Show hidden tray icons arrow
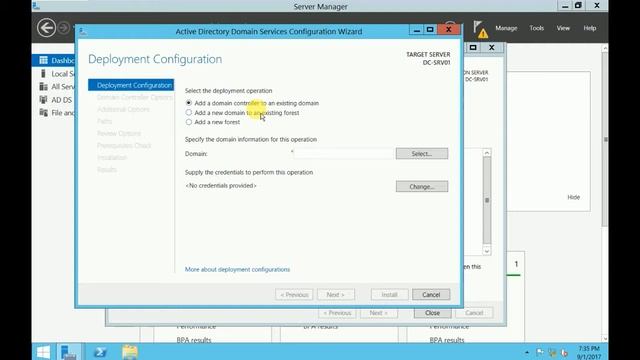 point(527,352)
